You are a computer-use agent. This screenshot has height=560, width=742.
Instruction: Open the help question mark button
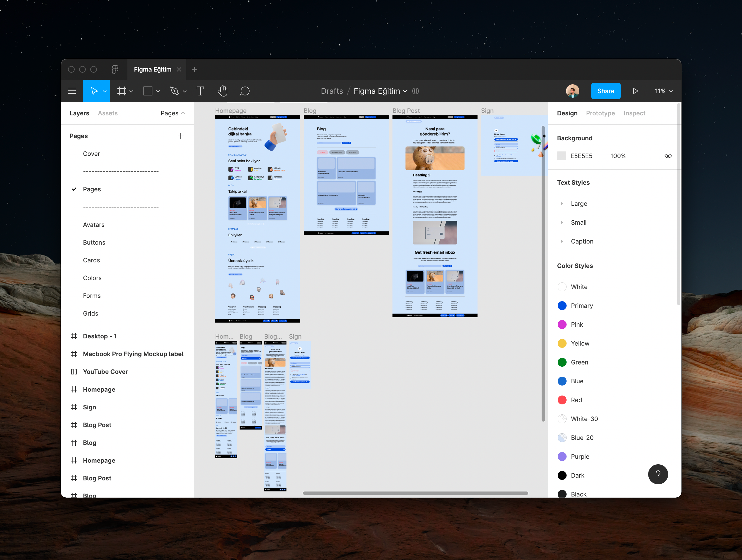coord(658,474)
